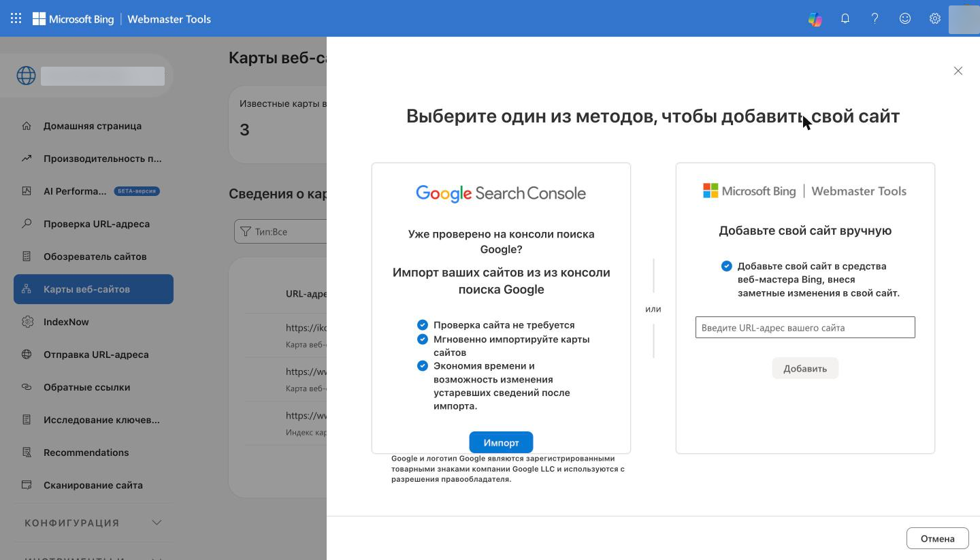Open the notifications bell
Screen dimensions: 980x560
tap(845, 19)
